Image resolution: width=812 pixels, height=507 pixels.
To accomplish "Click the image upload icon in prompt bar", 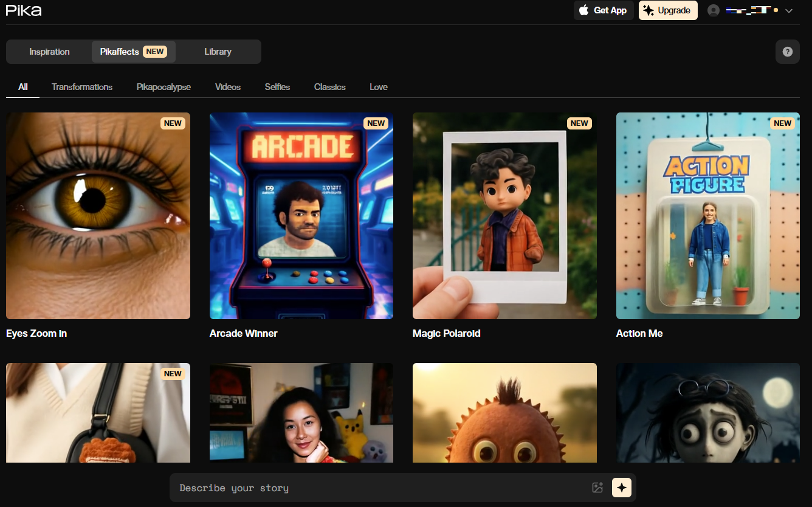I will tap(597, 488).
